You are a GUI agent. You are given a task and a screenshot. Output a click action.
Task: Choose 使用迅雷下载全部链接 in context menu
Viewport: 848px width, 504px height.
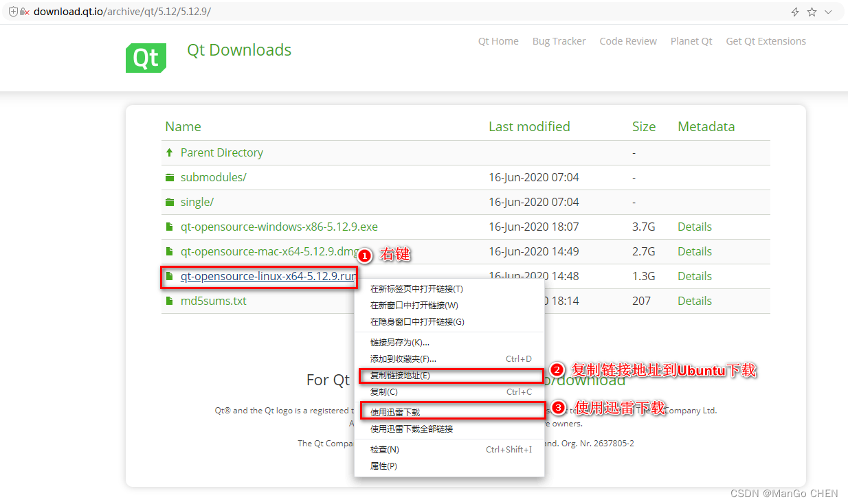point(449,429)
